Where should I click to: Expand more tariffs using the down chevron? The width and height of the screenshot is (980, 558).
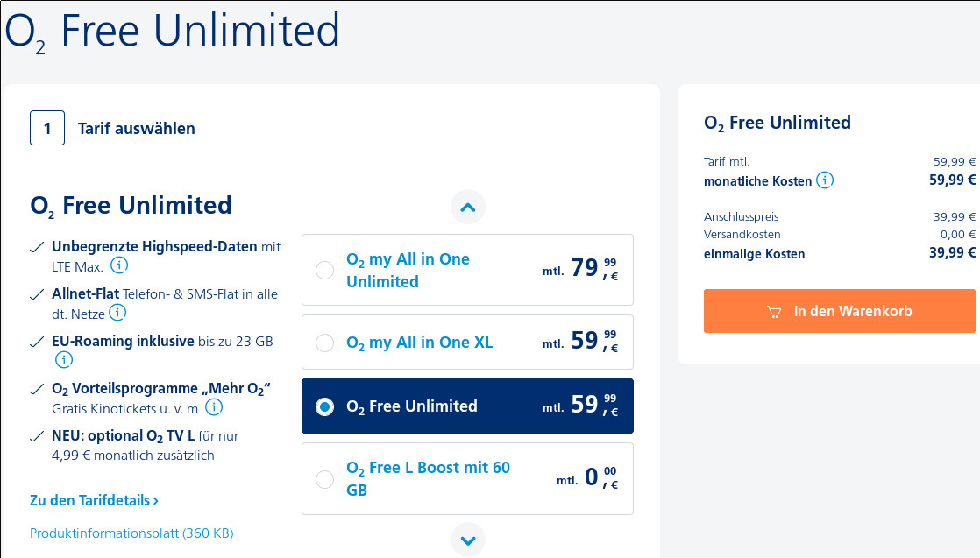pos(467,540)
